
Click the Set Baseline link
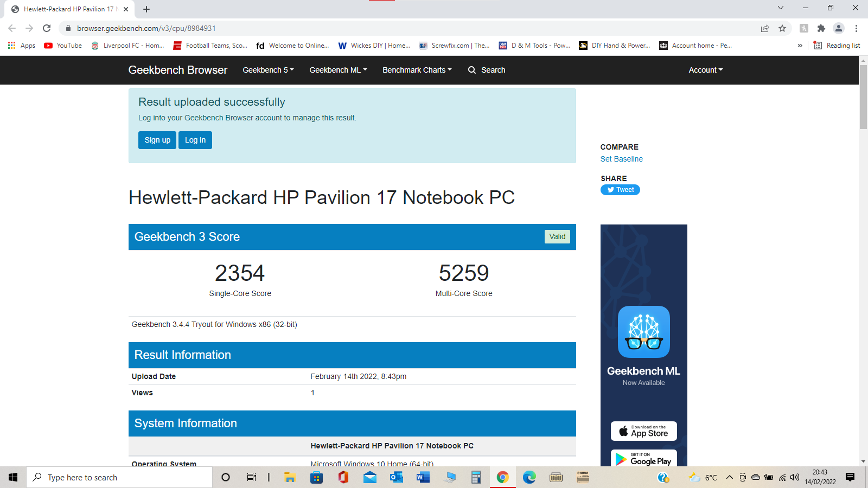pos(621,159)
